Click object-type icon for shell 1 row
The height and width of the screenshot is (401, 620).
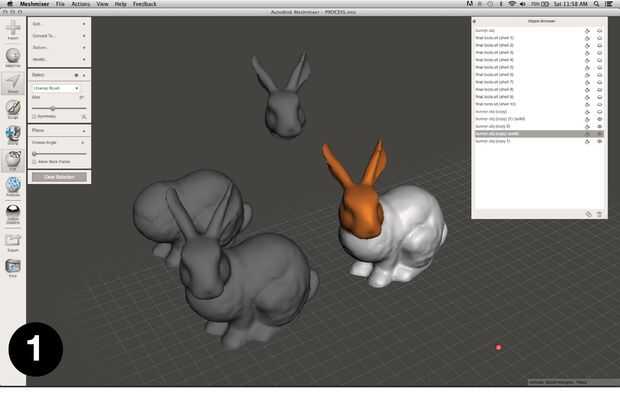(587, 38)
